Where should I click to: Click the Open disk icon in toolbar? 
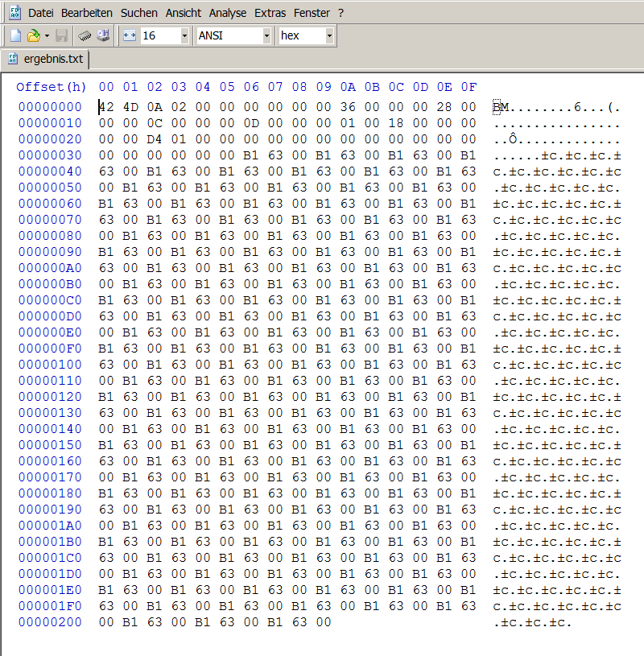pyautogui.click(x=104, y=36)
